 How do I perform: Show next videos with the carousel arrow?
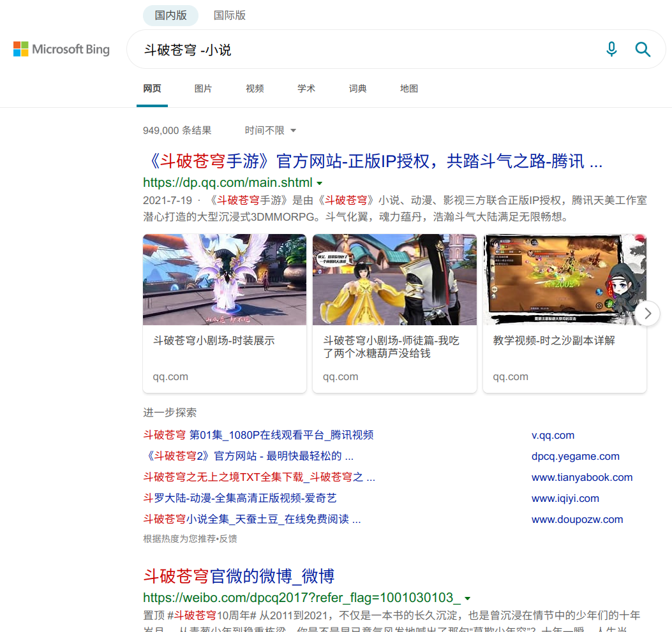pos(648,313)
